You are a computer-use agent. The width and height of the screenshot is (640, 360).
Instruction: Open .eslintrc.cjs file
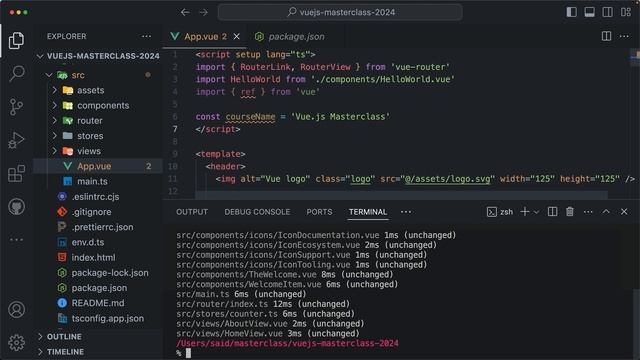(98, 197)
